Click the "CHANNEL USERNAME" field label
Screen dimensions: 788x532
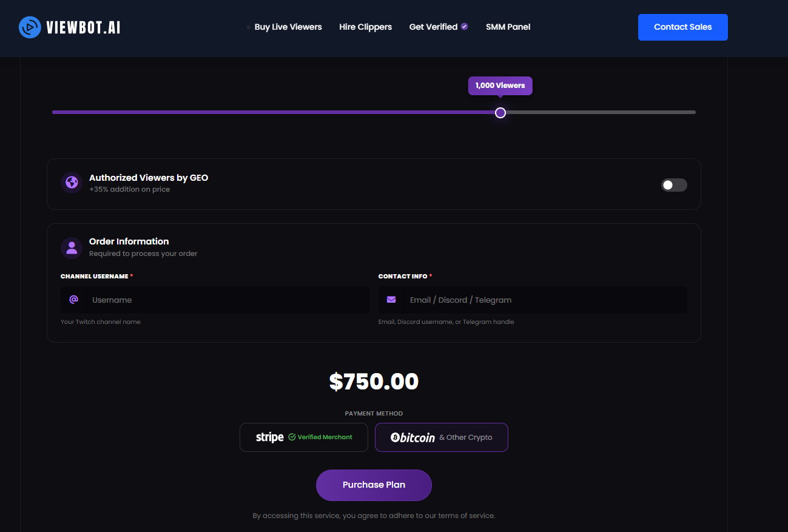point(95,277)
